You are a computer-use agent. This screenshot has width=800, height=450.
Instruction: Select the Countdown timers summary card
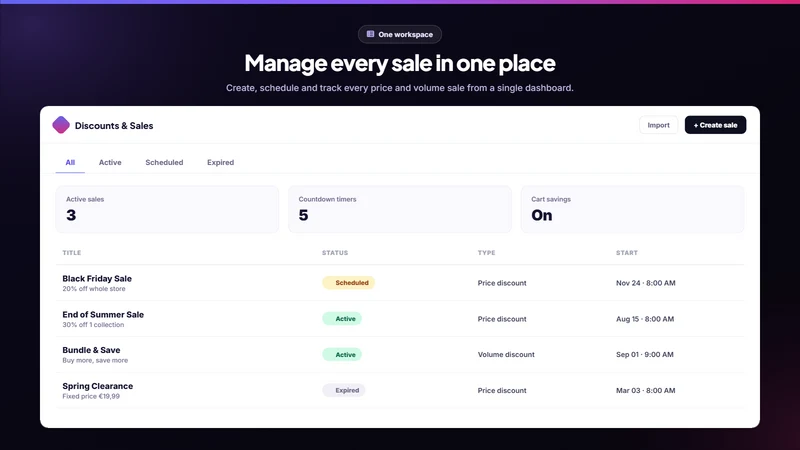pyautogui.click(x=399, y=209)
